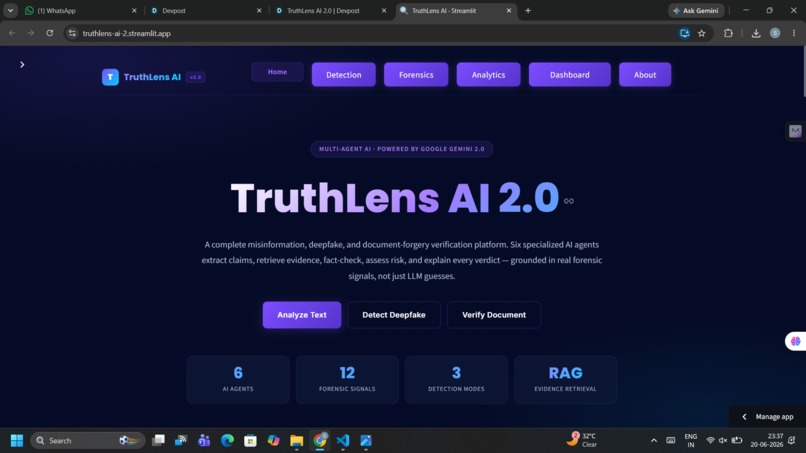Open the Dashboard page
The image size is (806, 453).
(570, 75)
